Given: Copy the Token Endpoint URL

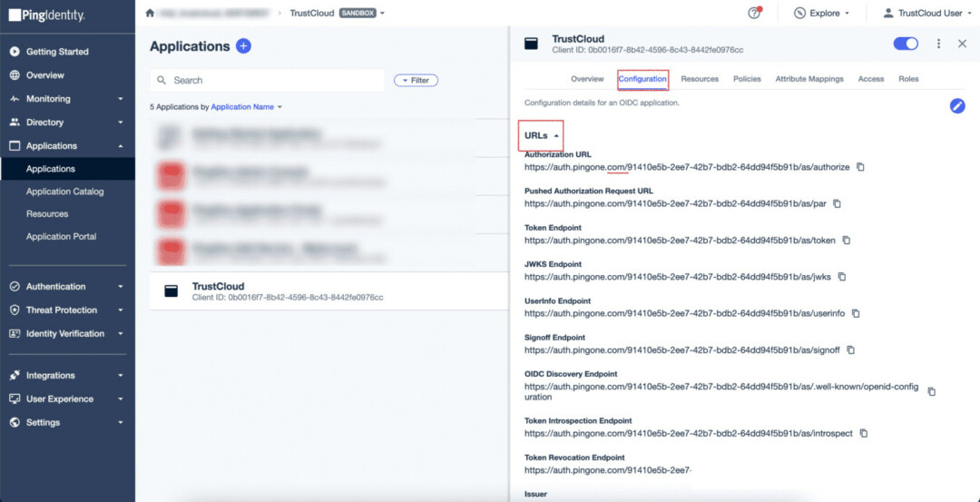Looking at the screenshot, I should coord(847,240).
